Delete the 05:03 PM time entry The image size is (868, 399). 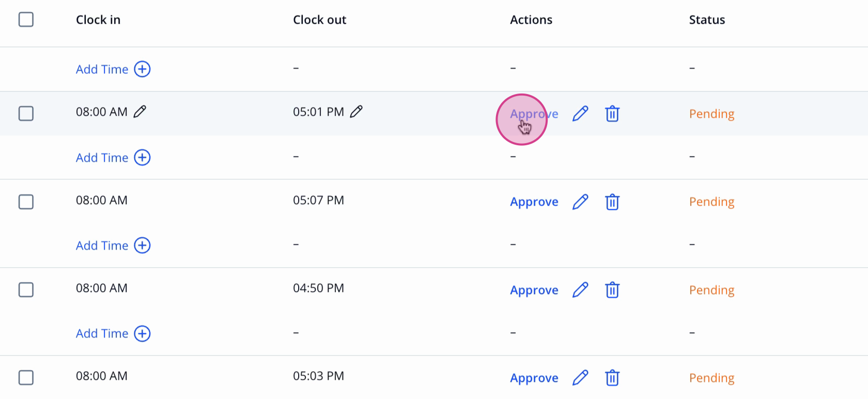click(x=612, y=378)
